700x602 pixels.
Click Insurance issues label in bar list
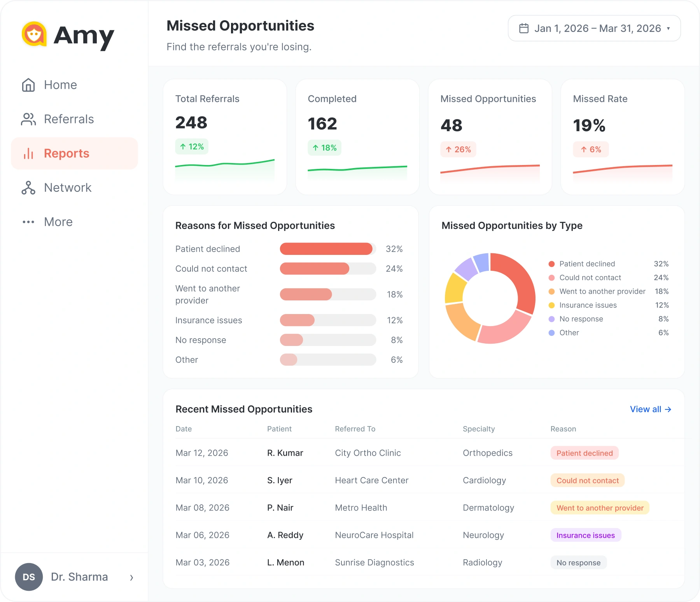(208, 320)
